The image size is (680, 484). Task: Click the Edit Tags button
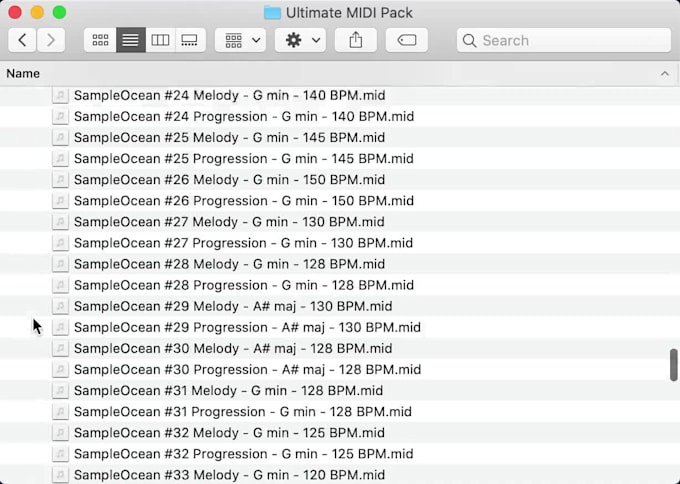point(407,40)
